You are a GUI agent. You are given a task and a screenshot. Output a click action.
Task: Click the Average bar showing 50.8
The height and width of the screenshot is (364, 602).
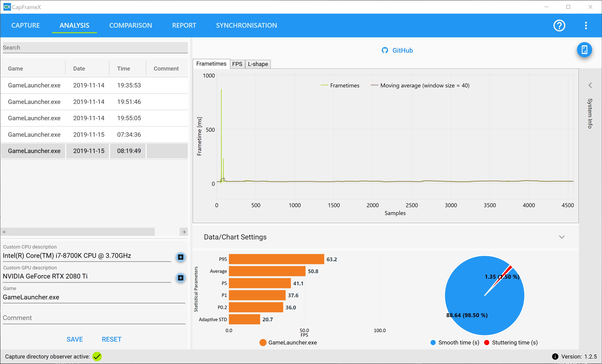tap(267, 271)
